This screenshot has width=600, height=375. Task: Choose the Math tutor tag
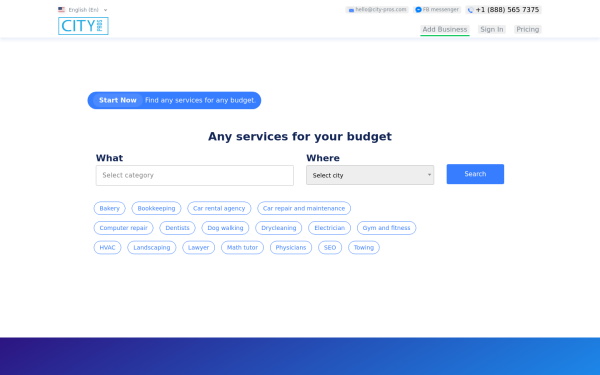pos(242,248)
